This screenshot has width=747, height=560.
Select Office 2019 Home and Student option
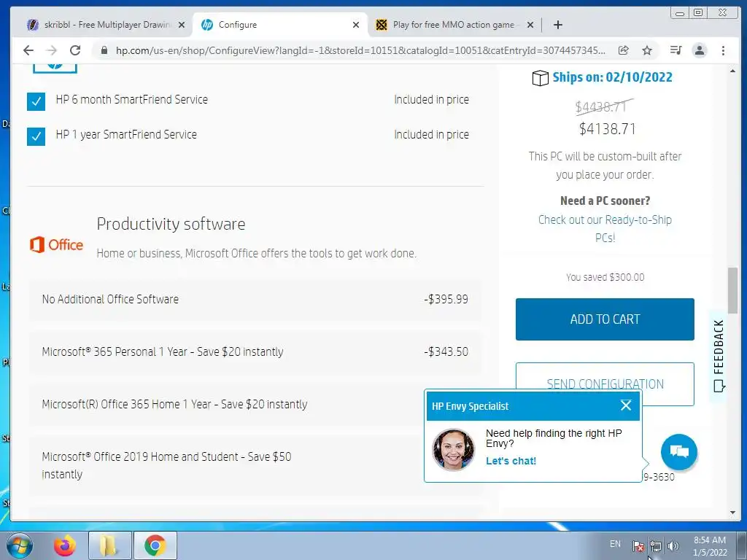pos(226,465)
